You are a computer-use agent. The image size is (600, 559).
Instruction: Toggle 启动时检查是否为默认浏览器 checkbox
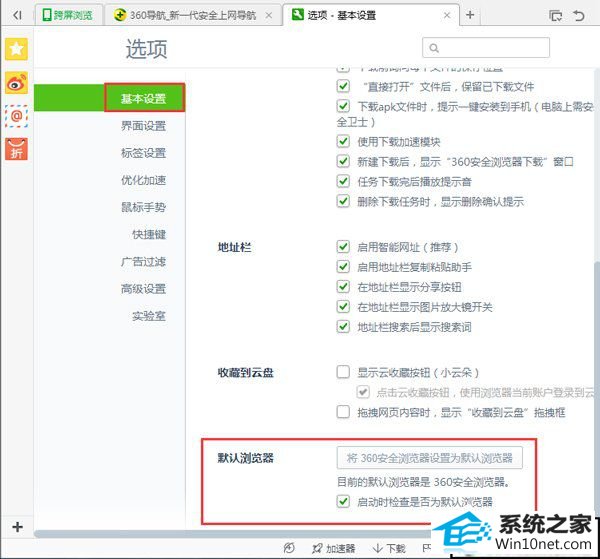(x=343, y=501)
